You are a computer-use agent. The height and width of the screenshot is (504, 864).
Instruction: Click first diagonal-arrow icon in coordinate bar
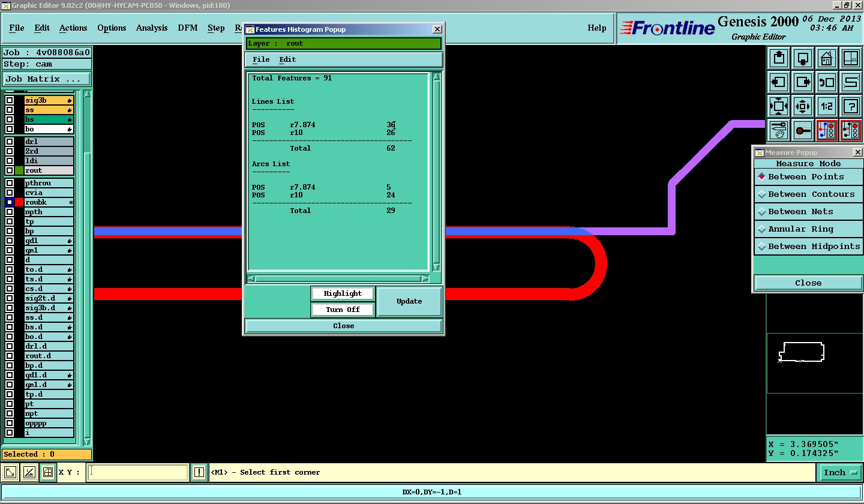10,473
